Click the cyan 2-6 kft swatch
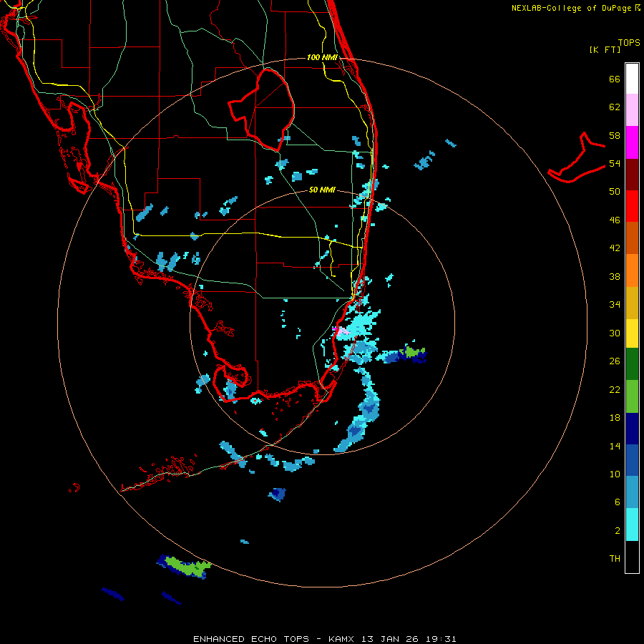This screenshot has height=644, width=644. click(632, 525)
